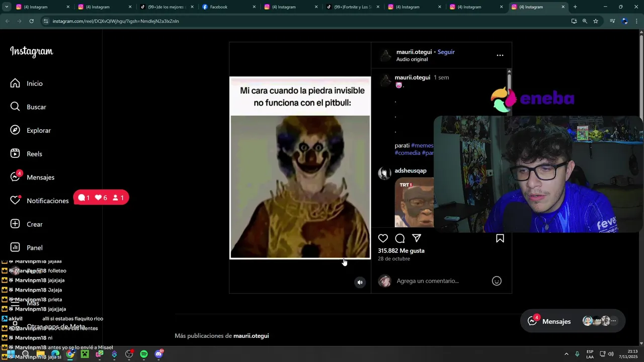Open the Chrome three-dot menu
The height and width of the screenshot is (362, 644).
(x=637, y=21)
